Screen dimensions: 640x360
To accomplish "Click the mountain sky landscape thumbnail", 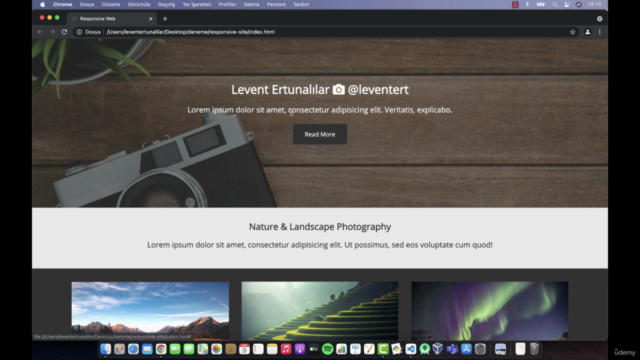I will click(150, 311).
